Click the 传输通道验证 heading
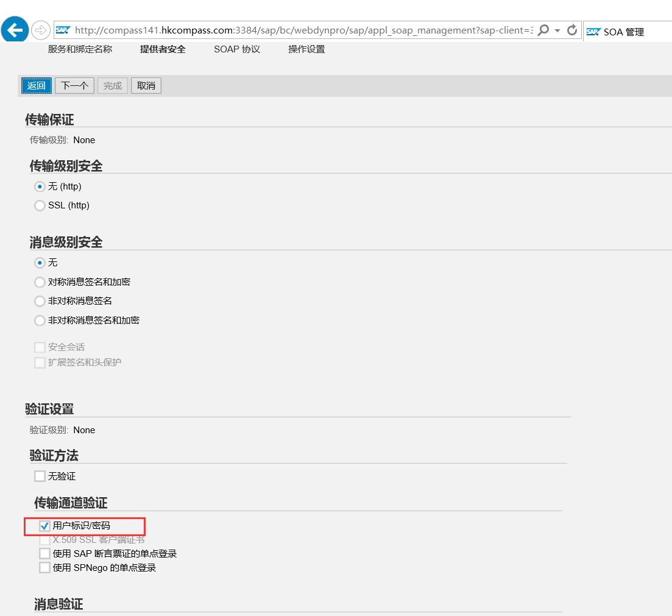The image size is (672, 616). tap(71, 503)
